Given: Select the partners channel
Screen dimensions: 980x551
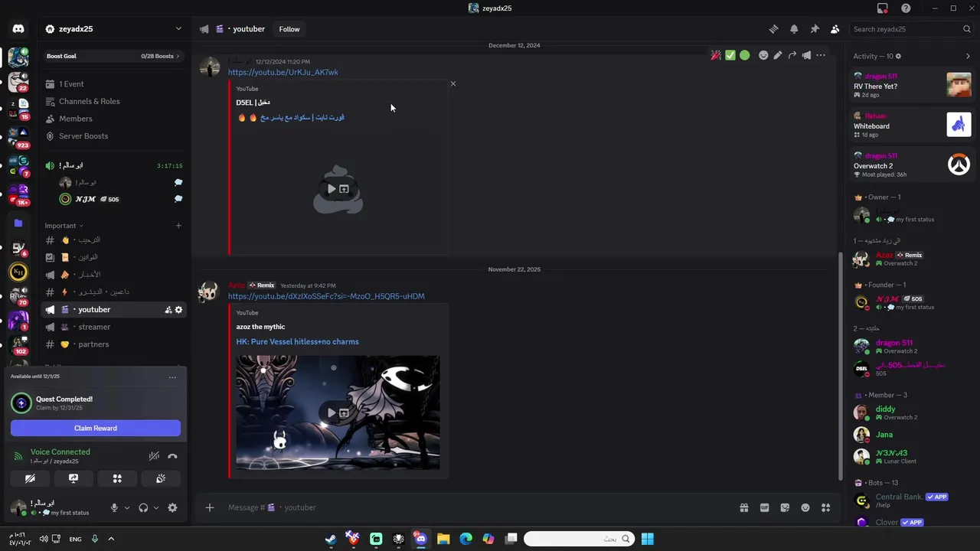Looking at the screenshot, I should click(x=113, y=344).
